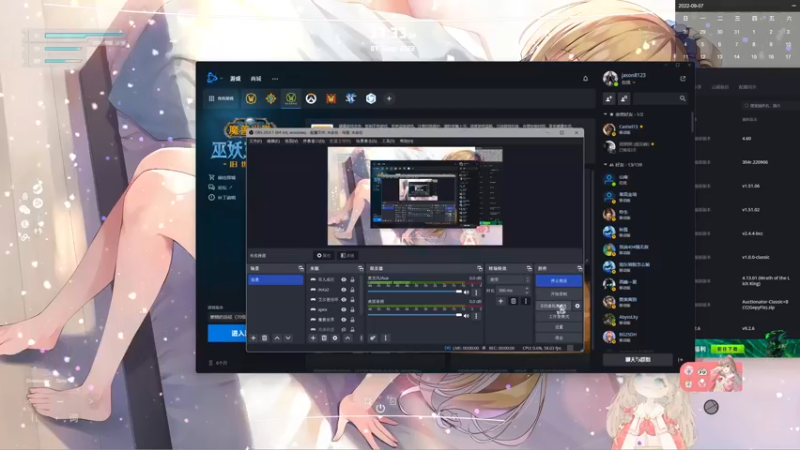Image resolution: width=800 pixels, height=450 pixels.
Task: Toggle lock on dota2 source
Action: (x=352, y=289)
